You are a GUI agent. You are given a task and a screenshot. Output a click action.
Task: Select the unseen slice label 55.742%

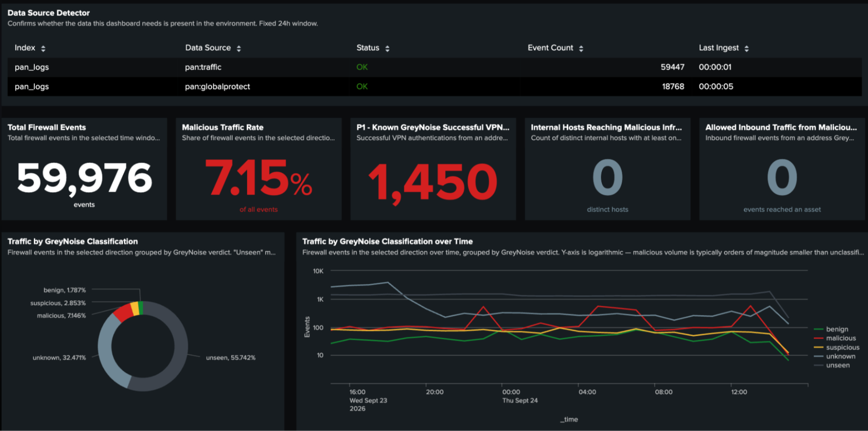[x=231, y=358]
